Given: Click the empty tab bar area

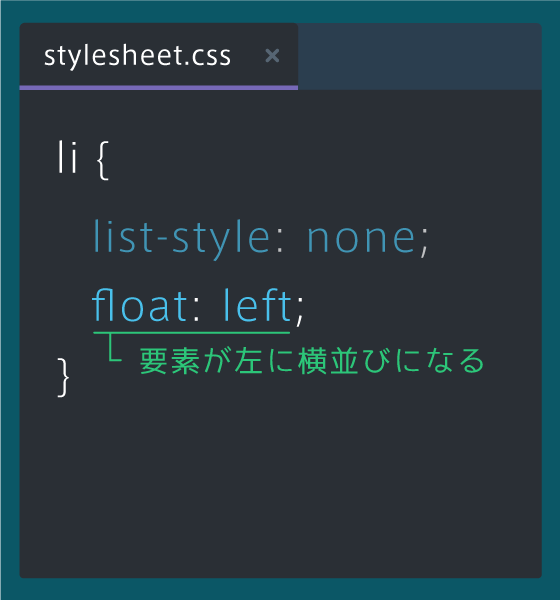Looking at the screenshot, I should [x=420, y=56].
